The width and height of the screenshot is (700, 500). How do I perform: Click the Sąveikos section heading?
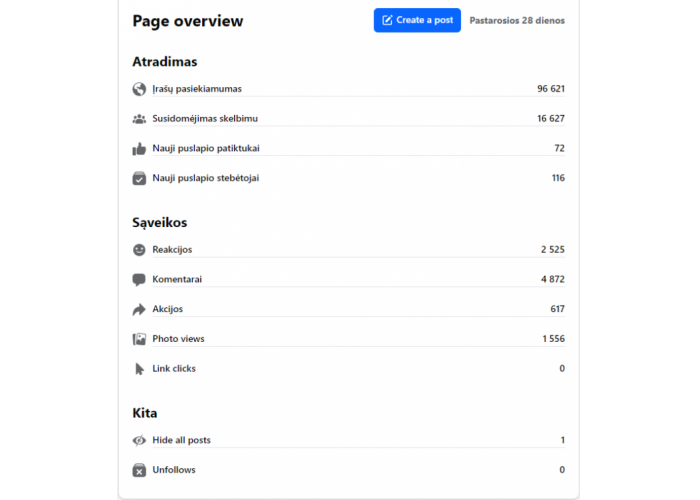click(159, 222)
